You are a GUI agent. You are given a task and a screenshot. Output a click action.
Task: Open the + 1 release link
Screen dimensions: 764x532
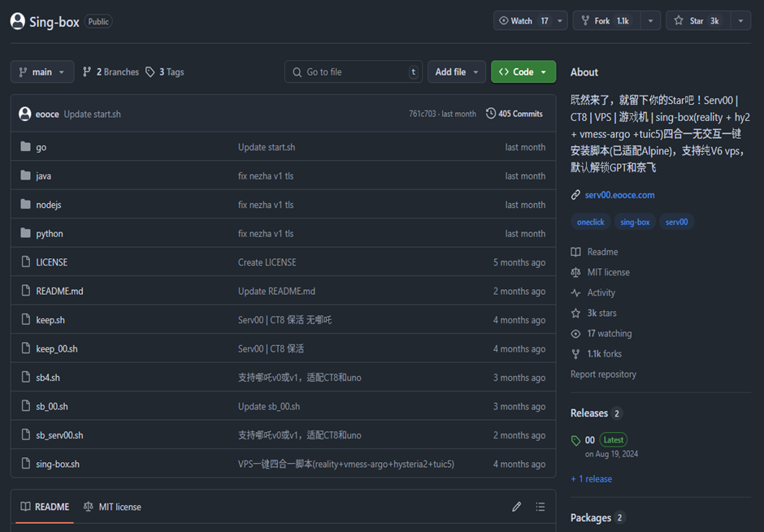click(591, 479)
